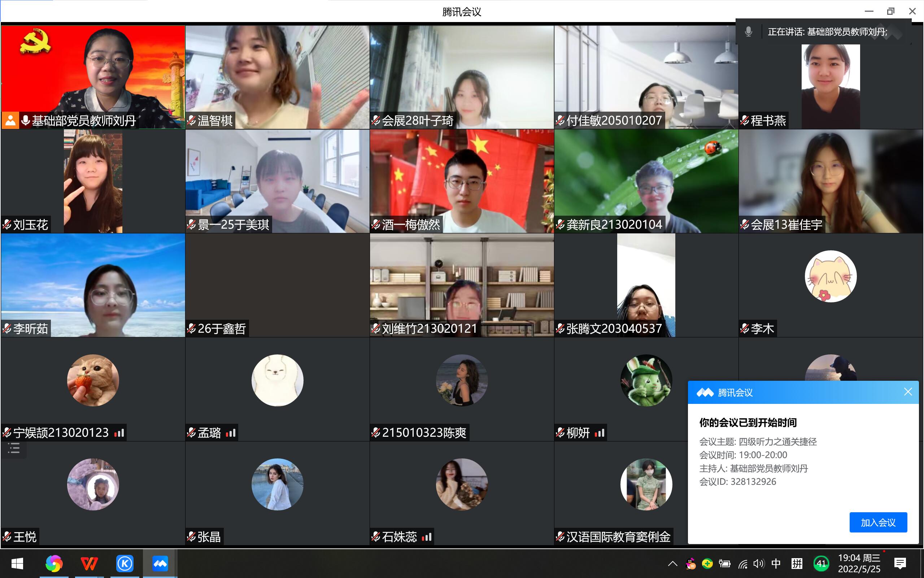Click muted mic icon next to 会展13崔佳宇
The image size is (924, 578).
point(745,225)
